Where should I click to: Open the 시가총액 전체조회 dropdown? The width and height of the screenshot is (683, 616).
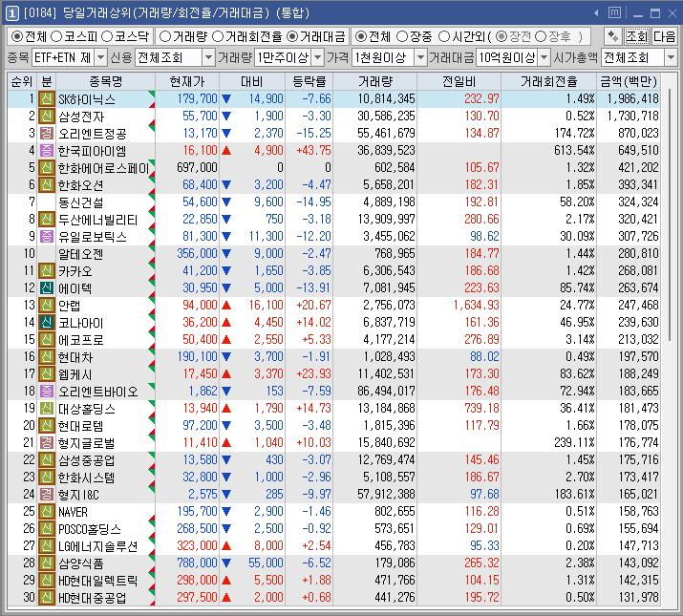coord(671,57)
